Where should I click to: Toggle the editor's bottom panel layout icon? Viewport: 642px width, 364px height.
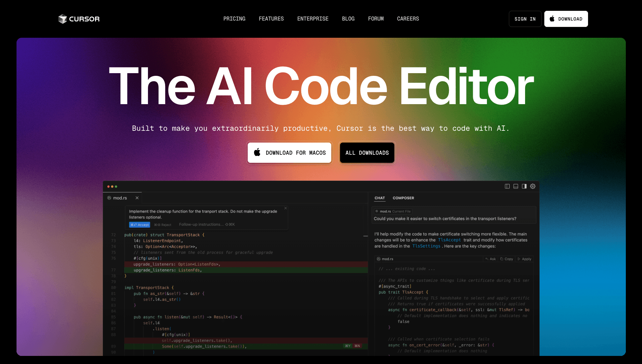516,186
